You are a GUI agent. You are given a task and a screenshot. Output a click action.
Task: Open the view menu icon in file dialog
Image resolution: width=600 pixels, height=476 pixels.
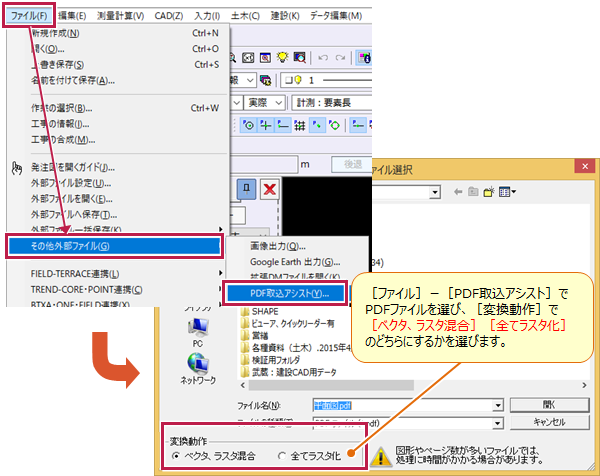pos(507,192)
